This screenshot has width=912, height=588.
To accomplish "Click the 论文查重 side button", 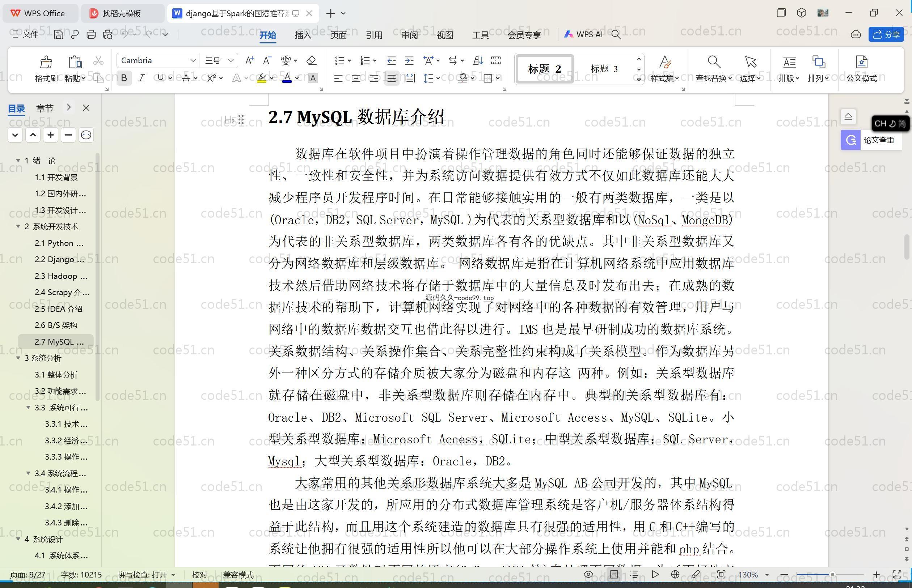I will [x=871, y=140].
